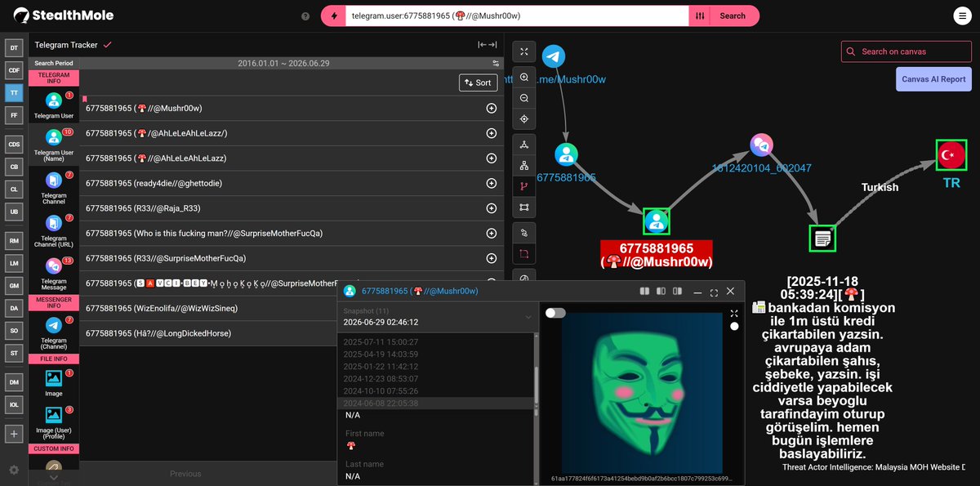Viewport: 980px width, 486px height.
Task: Open the RM module in left rail
Action: 13,240
